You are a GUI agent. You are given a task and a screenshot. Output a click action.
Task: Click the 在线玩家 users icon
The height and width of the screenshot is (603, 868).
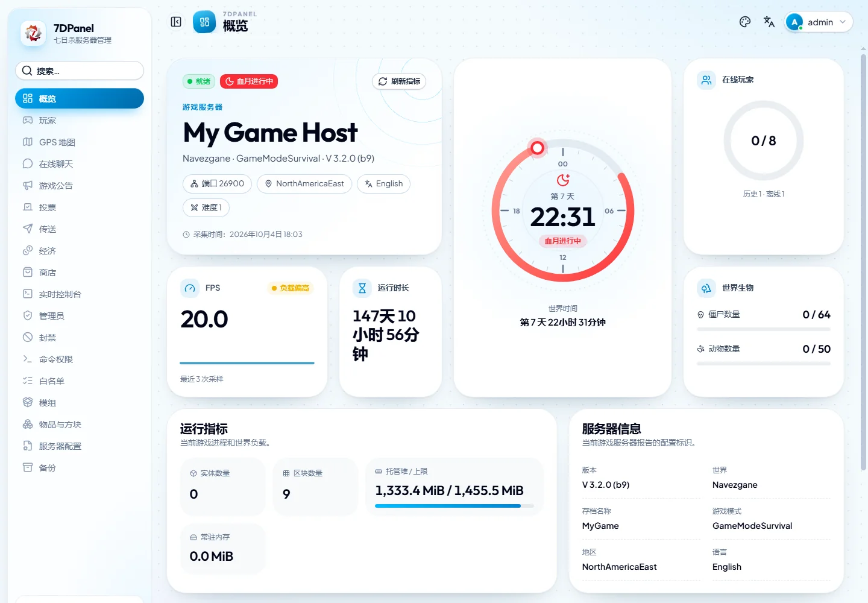coord(706,80)
